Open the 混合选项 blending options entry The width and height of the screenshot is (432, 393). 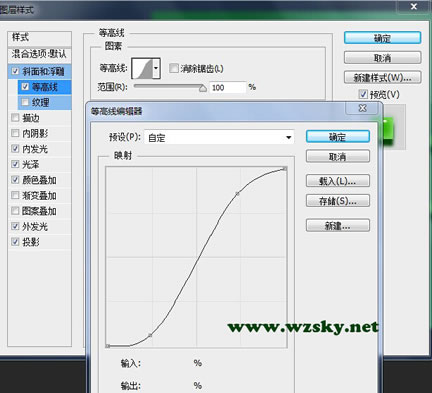(x=39, y=54)
